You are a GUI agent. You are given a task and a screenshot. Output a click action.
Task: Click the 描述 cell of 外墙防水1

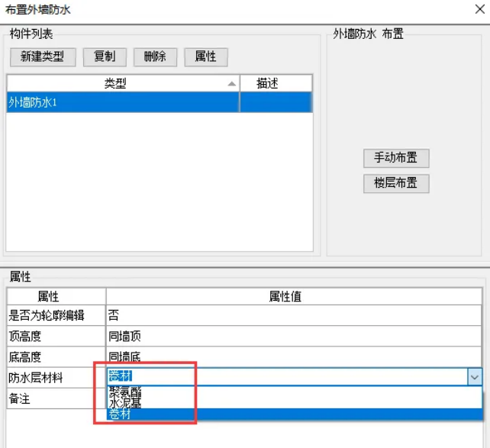[276, 102]
